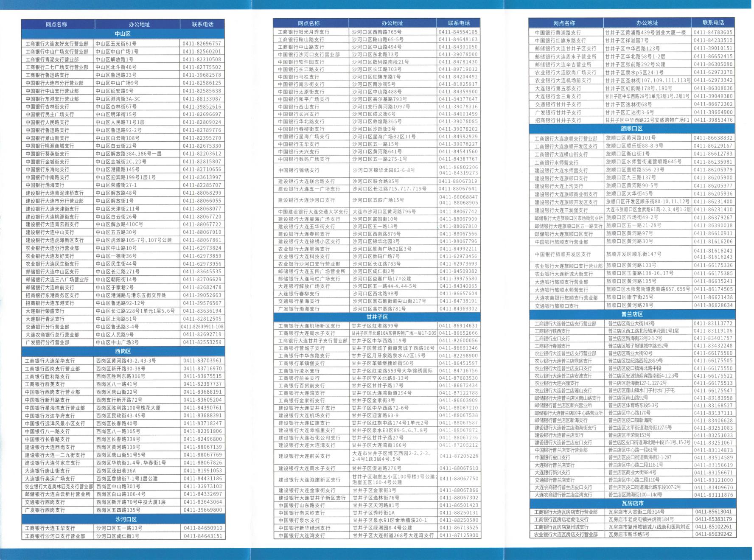Select branch 农业银行大连欧尚广场支行

click(x=565, y=73)
